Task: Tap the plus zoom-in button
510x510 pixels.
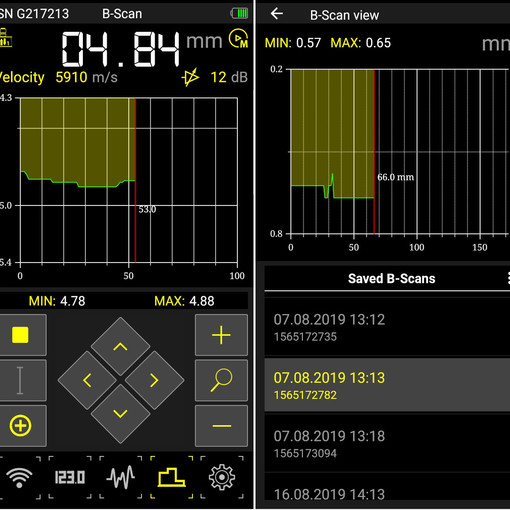Action: pyautogui.click(x=221, y=335)
